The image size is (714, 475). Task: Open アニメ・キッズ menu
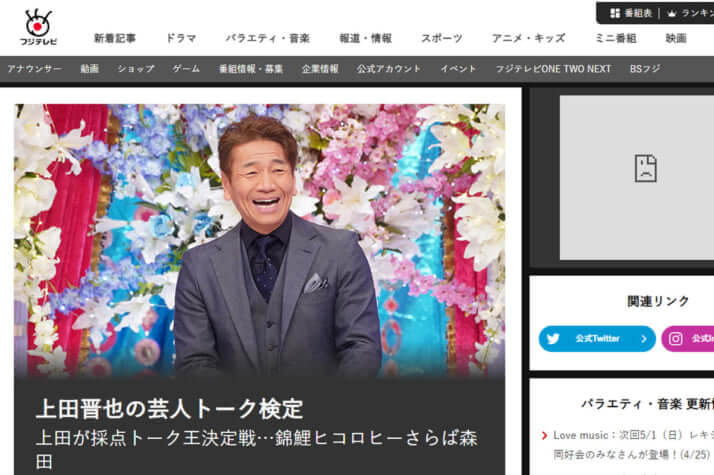click(529, 38)
